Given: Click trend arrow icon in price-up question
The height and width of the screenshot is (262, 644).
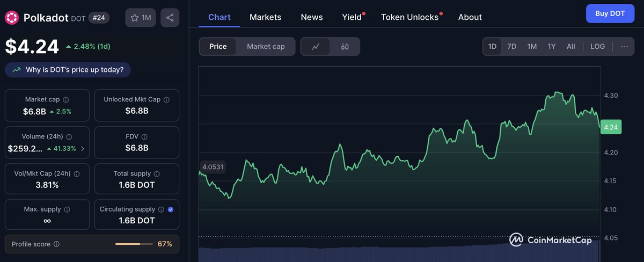Looking at the screenshot, I should point(16,70).
